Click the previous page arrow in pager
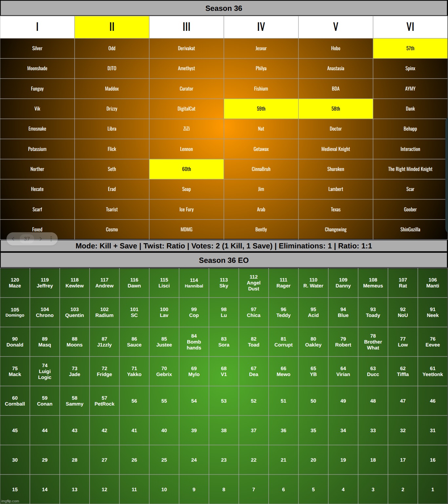 coord(13,239)
